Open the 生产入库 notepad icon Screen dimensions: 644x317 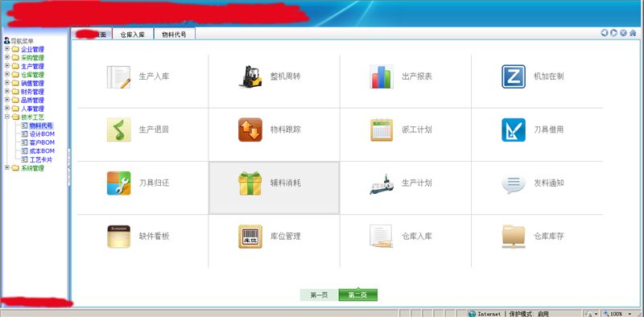coord(118,76)
